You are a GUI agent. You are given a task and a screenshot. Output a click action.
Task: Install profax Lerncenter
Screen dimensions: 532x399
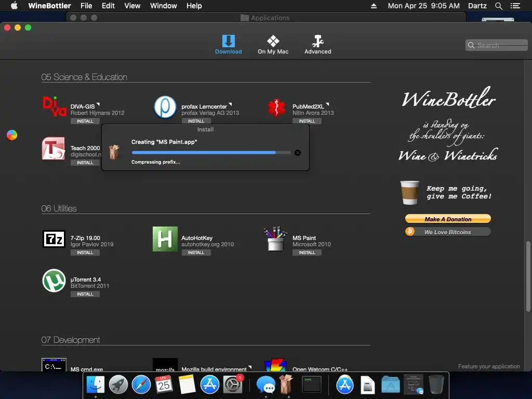pyautogui.click(x=196, y=121)
